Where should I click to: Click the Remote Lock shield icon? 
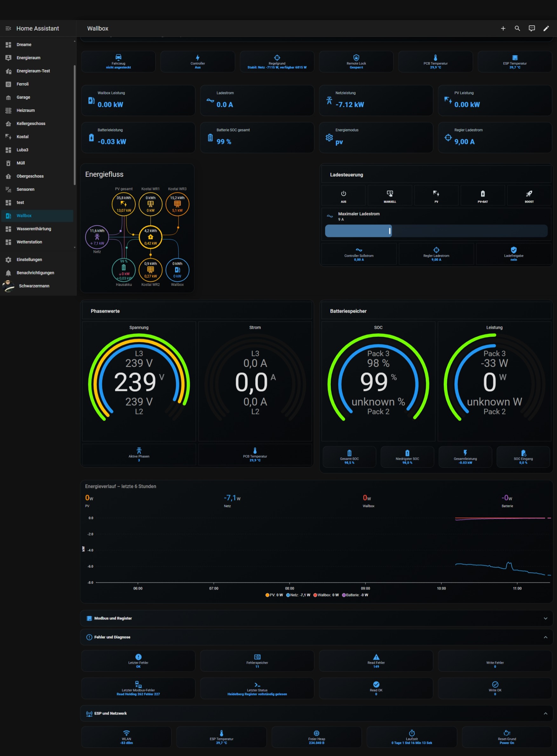point(356,57)
